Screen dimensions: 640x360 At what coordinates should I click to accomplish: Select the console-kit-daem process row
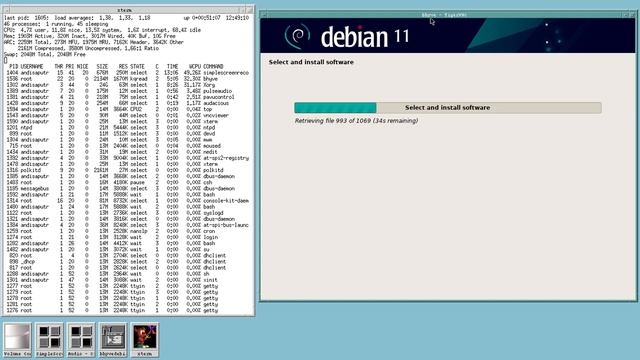point(128,201)
